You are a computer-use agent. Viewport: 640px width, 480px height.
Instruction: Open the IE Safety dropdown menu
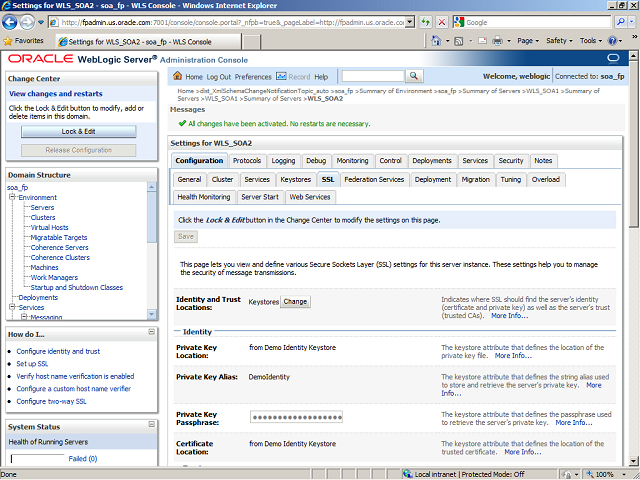(558, 41)
